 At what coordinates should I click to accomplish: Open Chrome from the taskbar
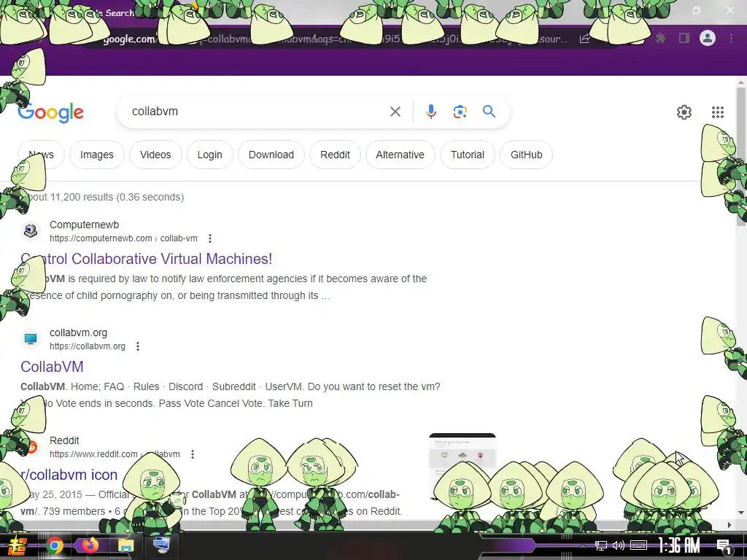click(x=55, y=545)
